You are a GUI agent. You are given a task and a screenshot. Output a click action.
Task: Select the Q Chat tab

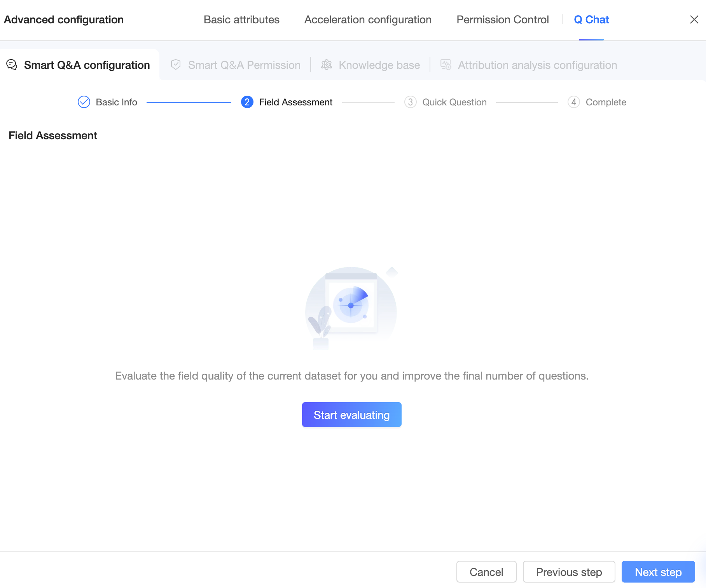591,19
